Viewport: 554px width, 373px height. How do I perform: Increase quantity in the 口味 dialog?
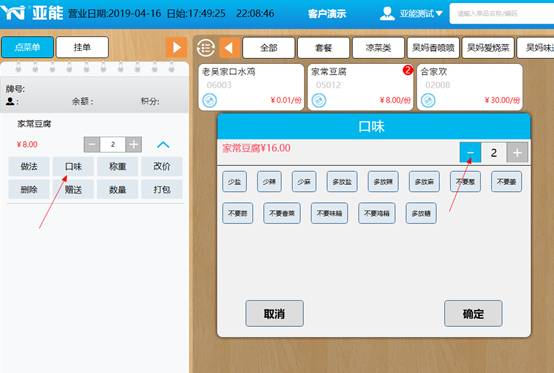point(517,153)
